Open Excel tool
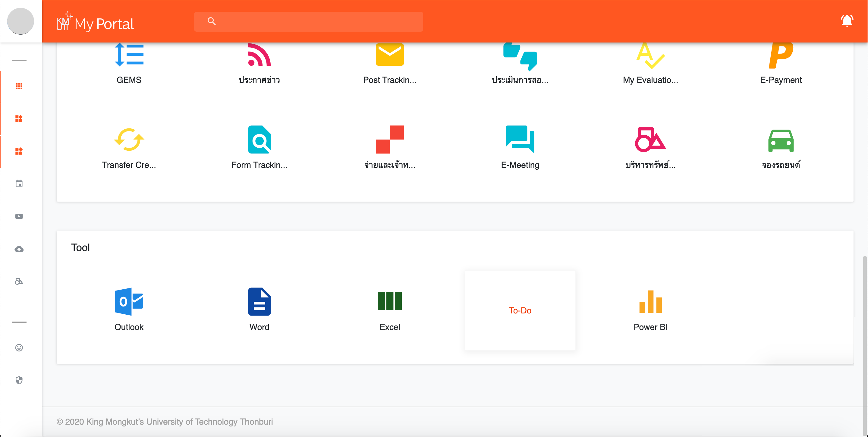868x437 pixels. click(389, 301)
